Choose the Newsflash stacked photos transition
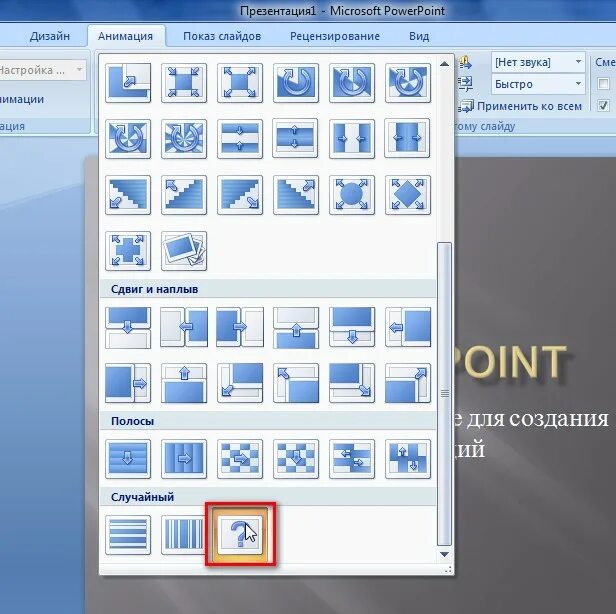This screenshot has width=616, height=614. coord(184,251)
